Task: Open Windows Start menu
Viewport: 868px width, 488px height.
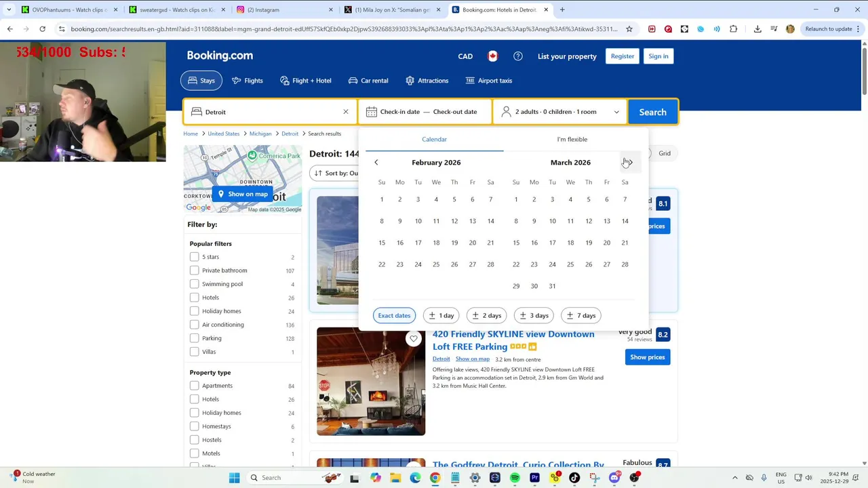Action: [x=234, y=478]
